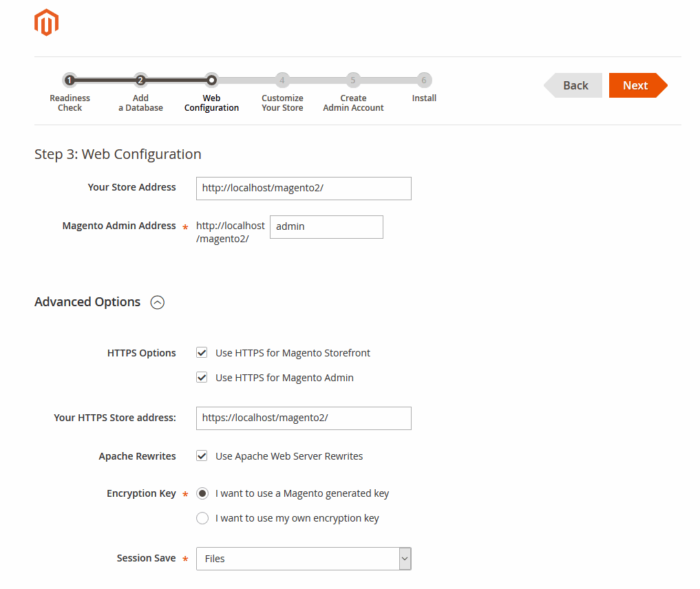Go to the Next step

click(636, 85)
